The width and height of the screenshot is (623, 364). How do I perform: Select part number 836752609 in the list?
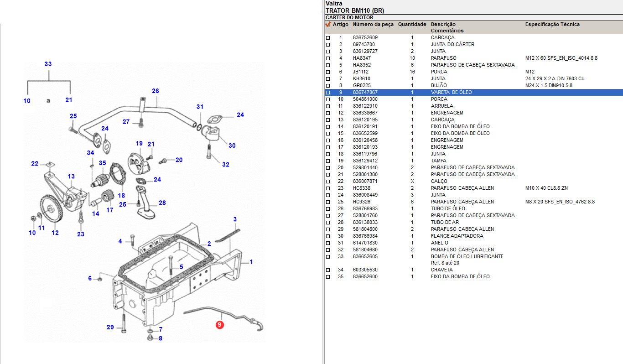pyautogui.click(x=365, y=37)
